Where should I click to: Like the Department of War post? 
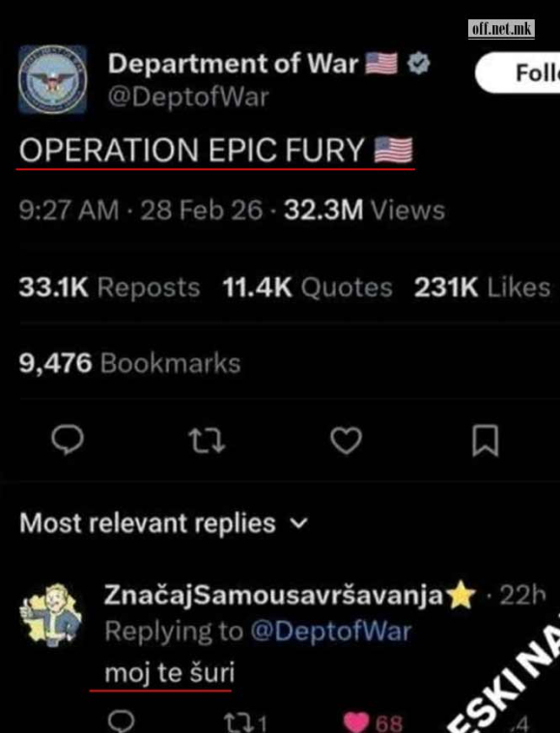point(347,440)
